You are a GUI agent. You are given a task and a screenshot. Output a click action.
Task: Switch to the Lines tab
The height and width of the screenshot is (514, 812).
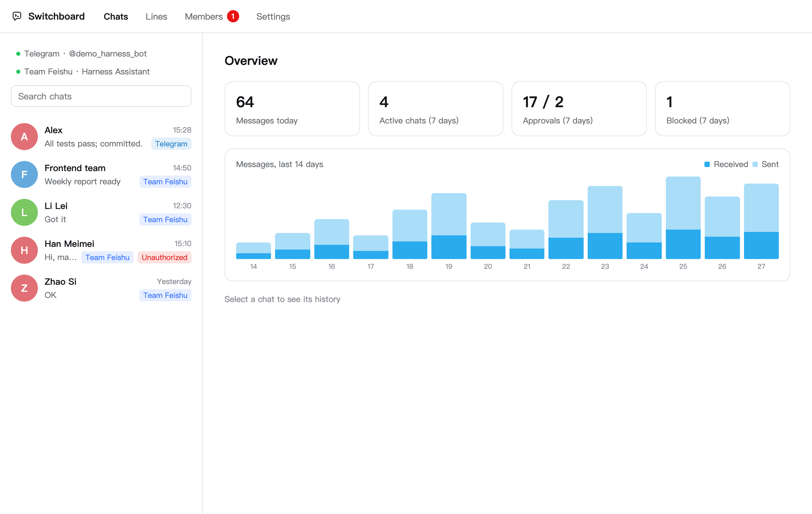coord(156,16)
